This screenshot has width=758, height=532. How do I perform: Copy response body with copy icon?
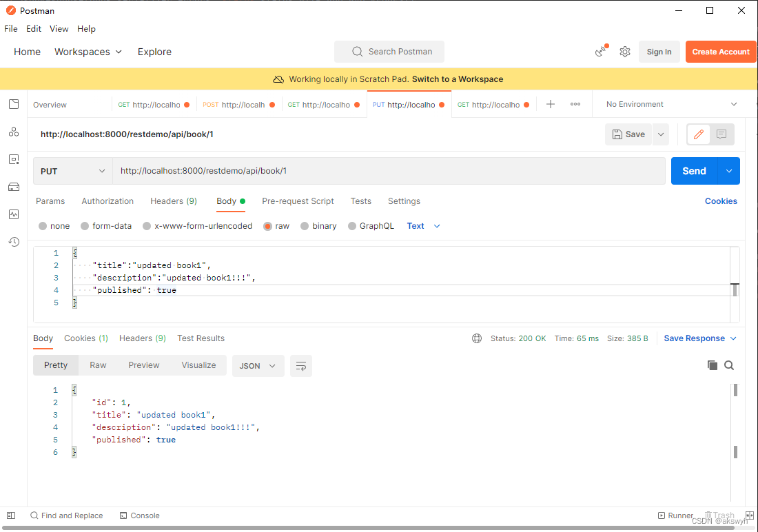tap(712, 365)
